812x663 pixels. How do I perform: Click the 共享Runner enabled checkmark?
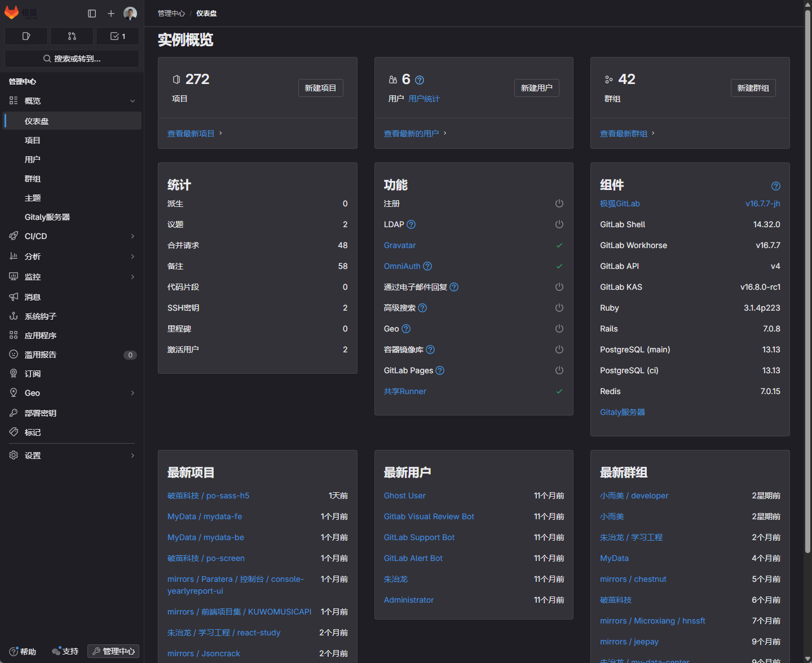(559, 391)
